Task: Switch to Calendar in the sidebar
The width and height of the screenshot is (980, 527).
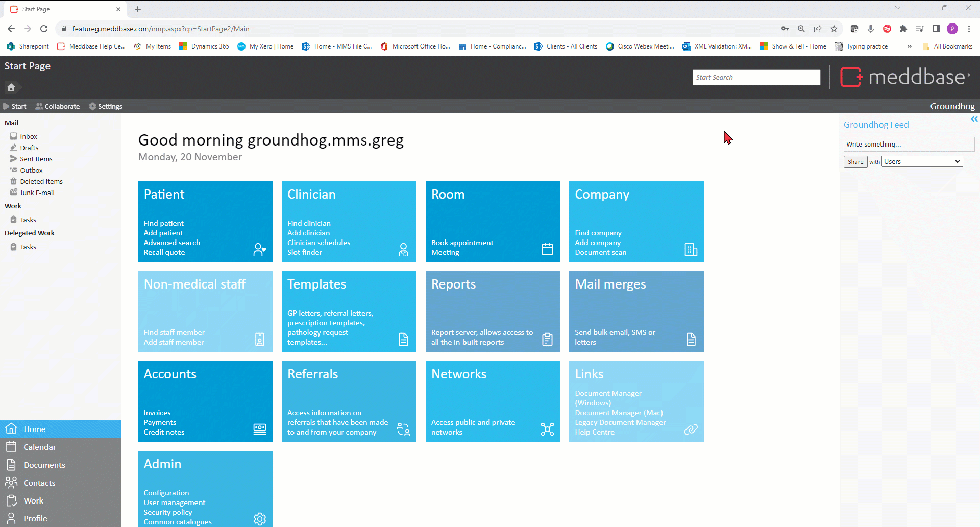Action: pyautogui.click(x=39, y=447)
